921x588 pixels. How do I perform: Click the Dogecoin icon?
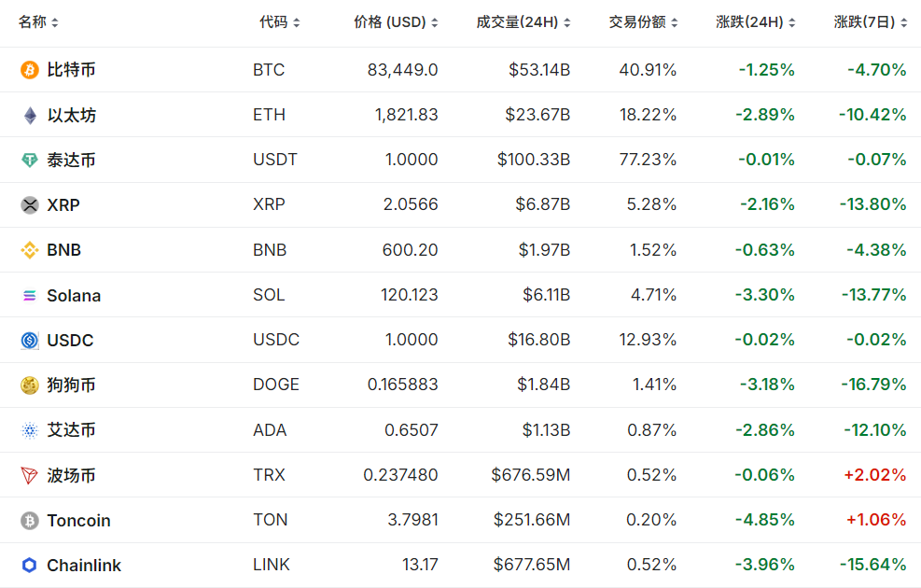point(30,385)
